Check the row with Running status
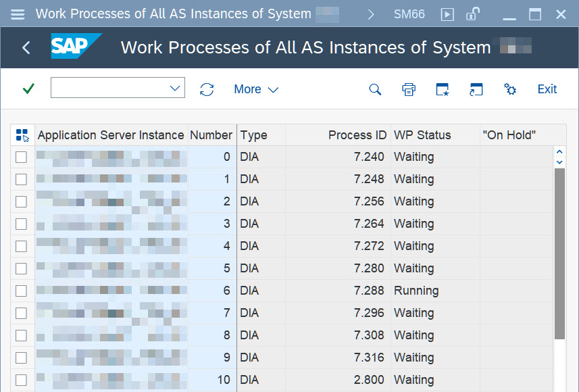Screen dimensions: 579x392 [x=20, y=290]
